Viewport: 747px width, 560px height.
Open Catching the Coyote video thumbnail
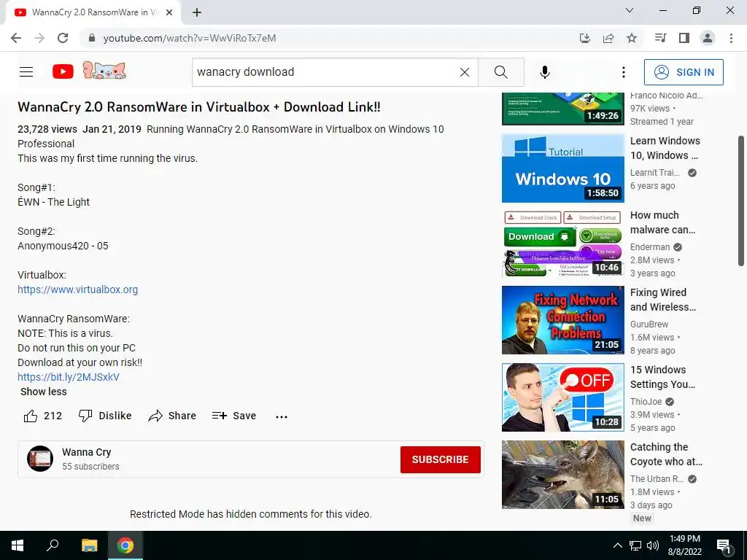(562, 474)
